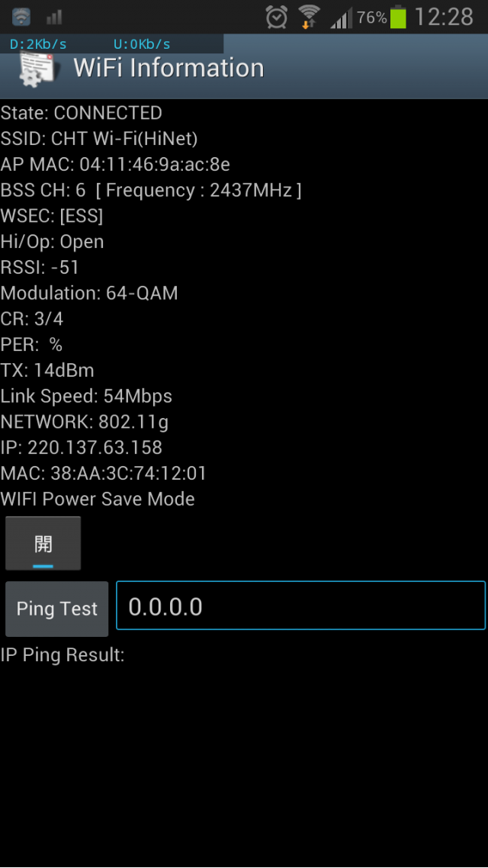This screenshot has height=868, width=488.
Task: Select the IP 220.137.63.158 line
Action: [x=82, y=447]
